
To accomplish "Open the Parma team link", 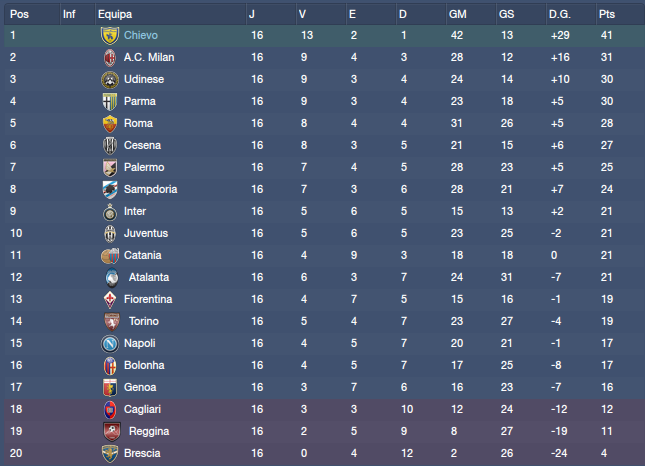I will coord(139,101).
